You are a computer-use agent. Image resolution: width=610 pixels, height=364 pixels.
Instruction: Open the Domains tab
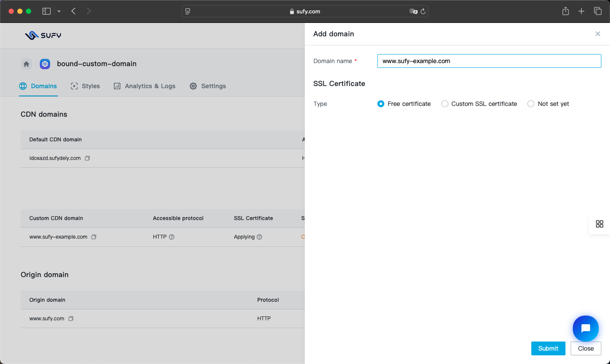click(x=38, y=86)
